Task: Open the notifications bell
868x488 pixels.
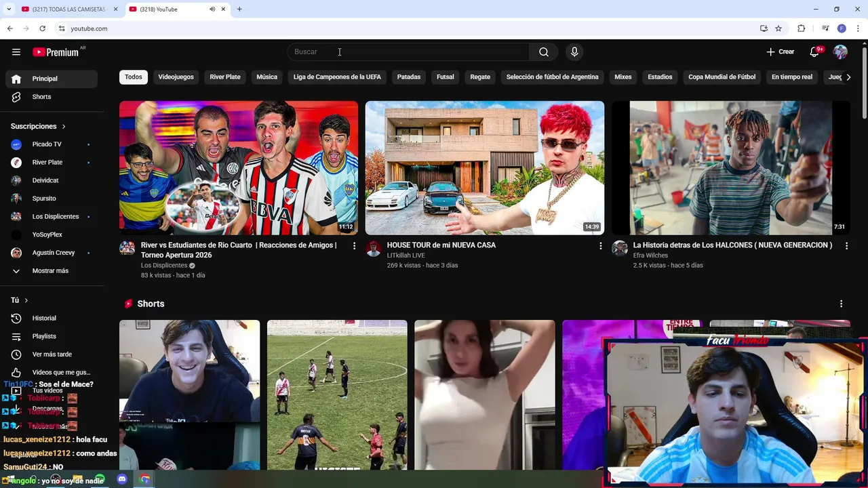Action: 815,52
